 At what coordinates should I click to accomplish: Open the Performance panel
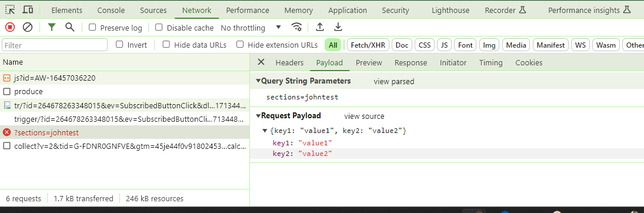[x=248, y=10]
